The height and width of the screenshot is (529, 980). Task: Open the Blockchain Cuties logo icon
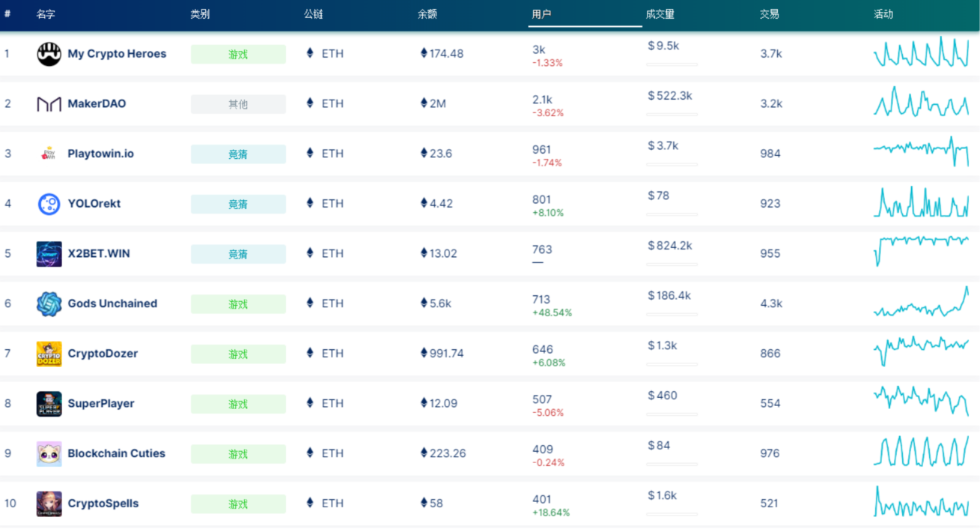pos(49,453)
